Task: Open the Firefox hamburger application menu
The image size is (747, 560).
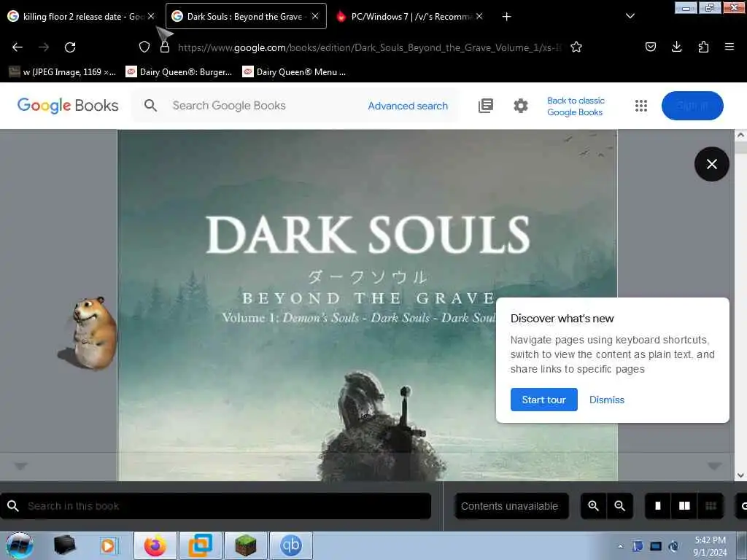Action: pyautogui.click(x=729, y=47)
